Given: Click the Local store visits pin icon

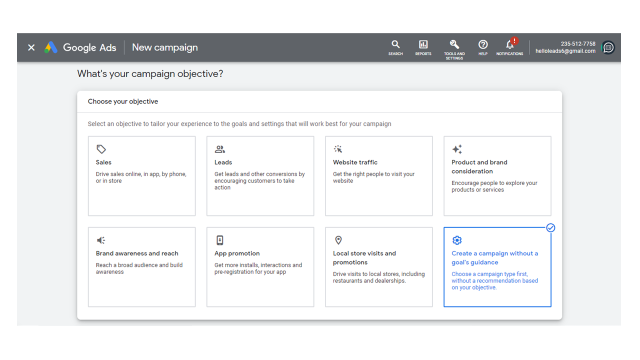Looking at the screenshot, I should pyautogui.click(x=338, y=240).
